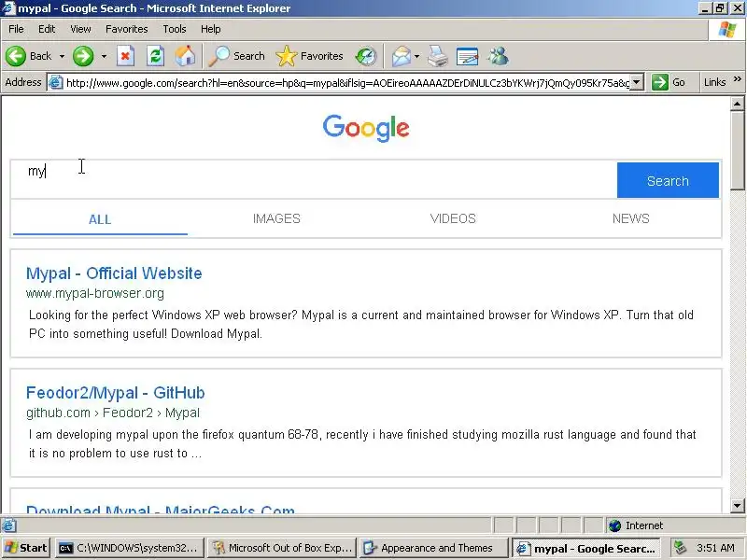This screenshot has width=747, height=560.
Task: Open Mypal - Official Website link
Action: point(114,273)
